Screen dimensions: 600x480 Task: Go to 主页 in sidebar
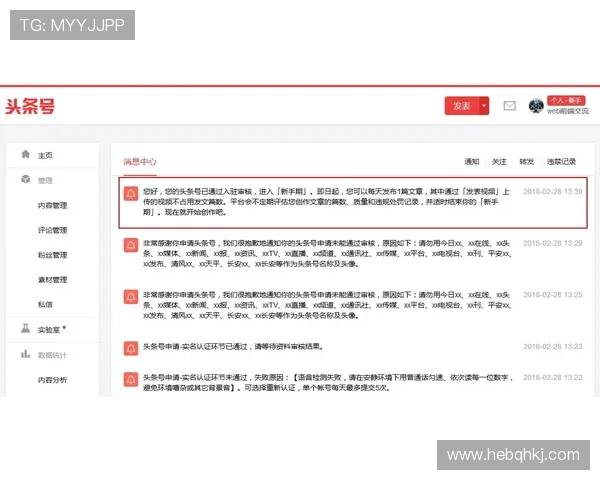45,155
